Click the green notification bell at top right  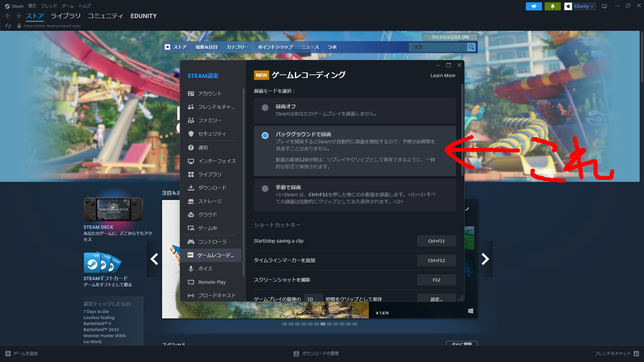click(x=552, y=6)
